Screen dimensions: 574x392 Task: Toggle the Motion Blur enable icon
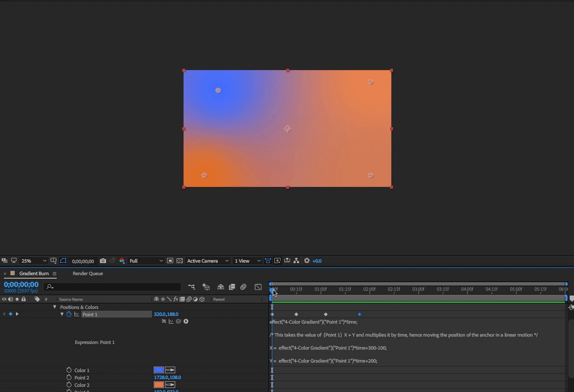click(x=243, y=286)
